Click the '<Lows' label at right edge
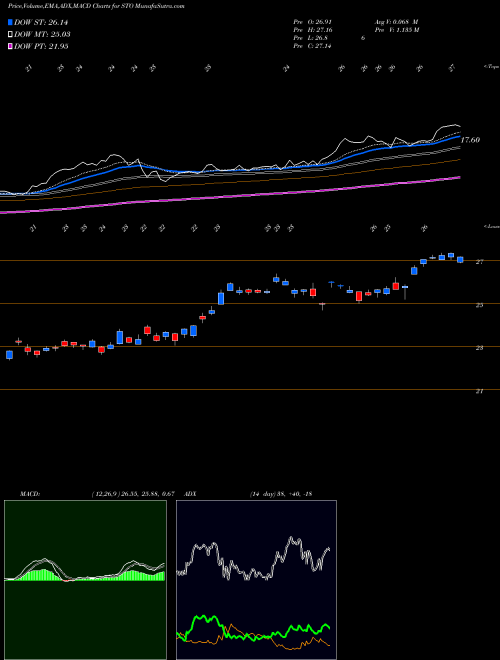 click(x=490, y=226)
